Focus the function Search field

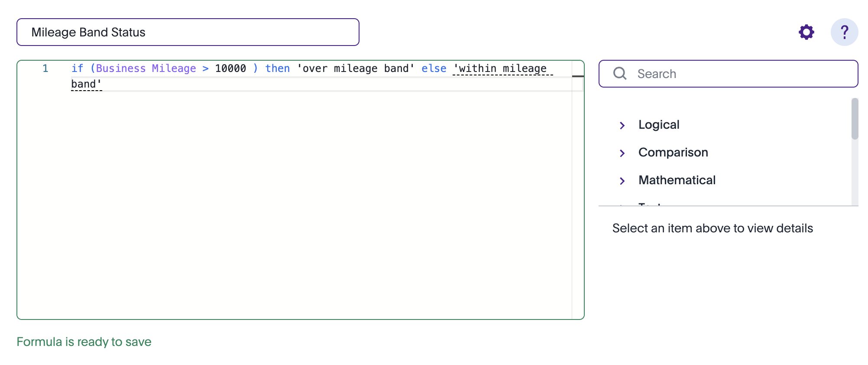[x=728, y=74]
